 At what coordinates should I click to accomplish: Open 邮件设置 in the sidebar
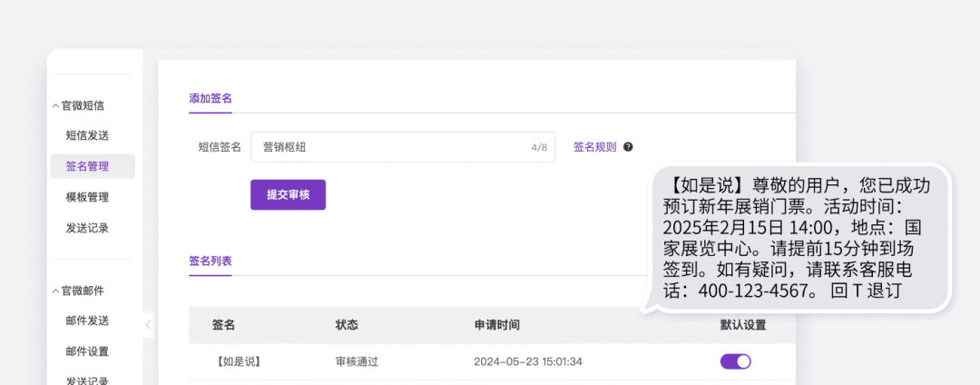coord(87,351)
